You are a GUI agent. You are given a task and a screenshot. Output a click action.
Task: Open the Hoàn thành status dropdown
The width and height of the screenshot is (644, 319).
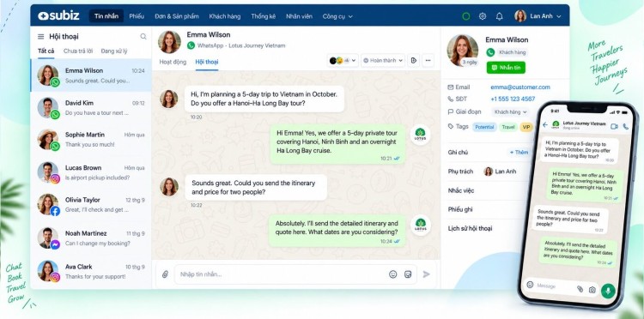(x=383, y=61)
